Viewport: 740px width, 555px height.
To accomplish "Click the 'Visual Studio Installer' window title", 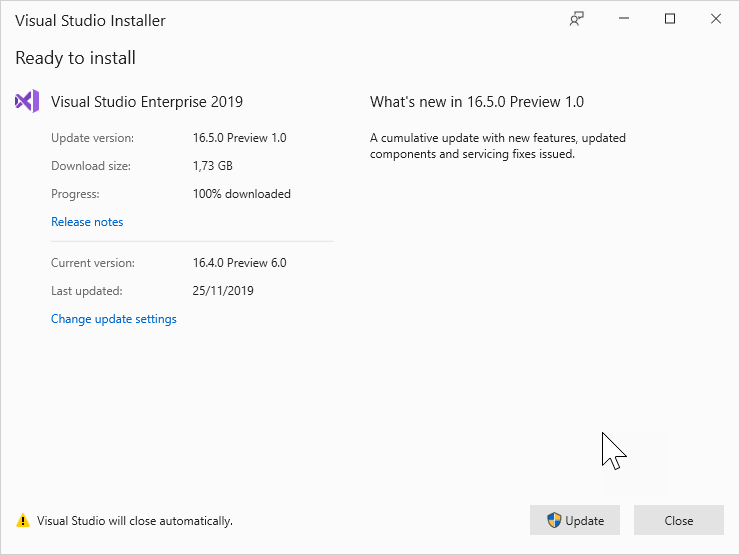I will [x=90, y=21].
